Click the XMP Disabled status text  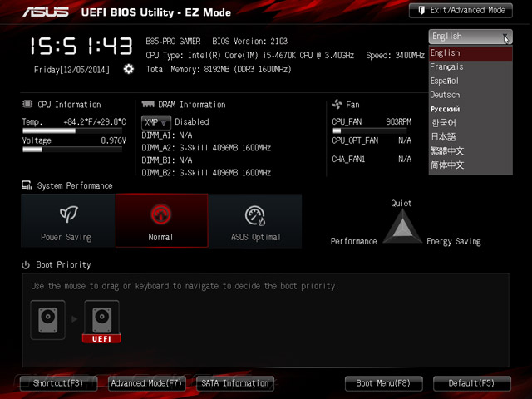192,122
